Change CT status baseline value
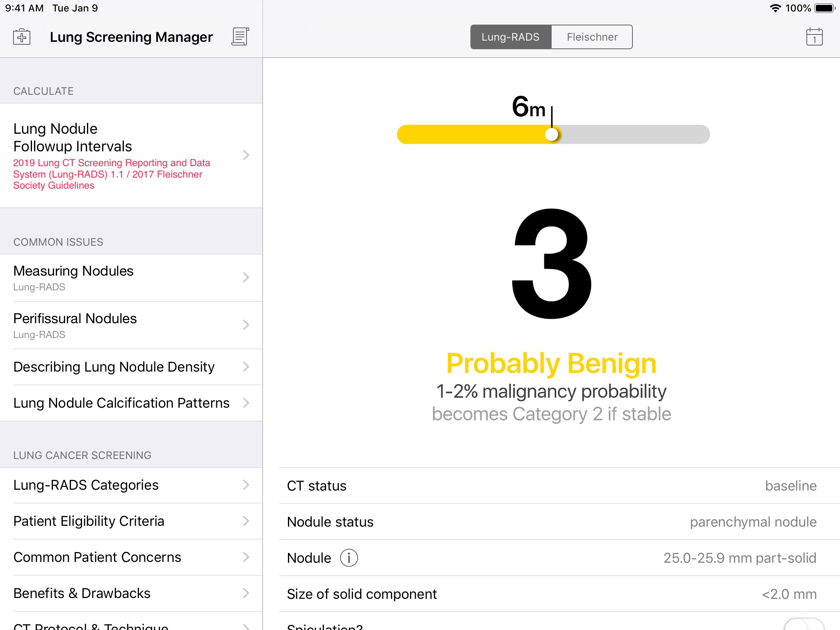 pyautogui.click(x=790, y=486)
